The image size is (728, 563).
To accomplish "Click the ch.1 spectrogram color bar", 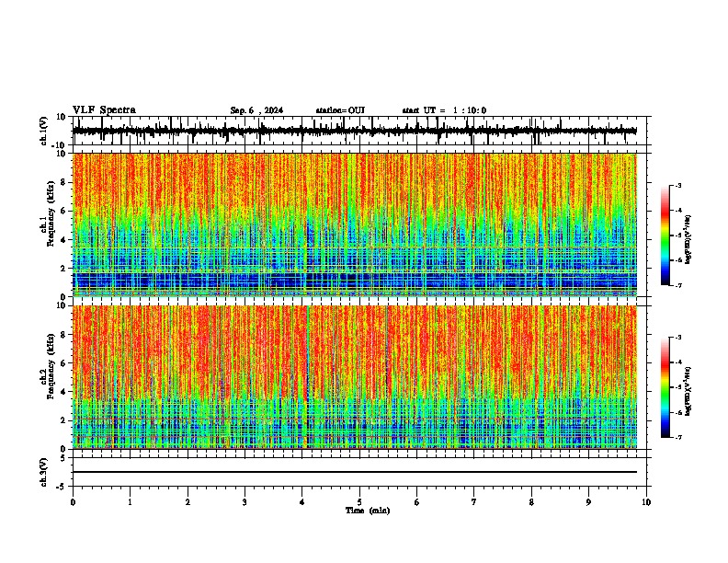I will (665, 236).
